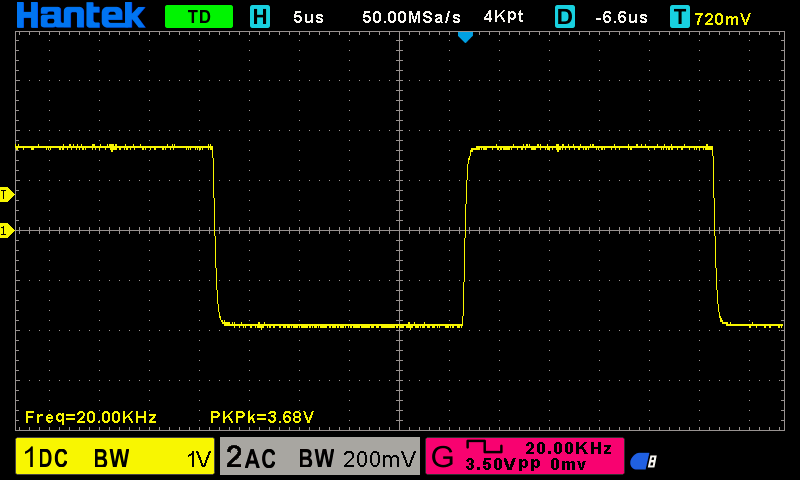
Task: Select the Freq=20.00KHz measurement readout
Action: point(91,417)
